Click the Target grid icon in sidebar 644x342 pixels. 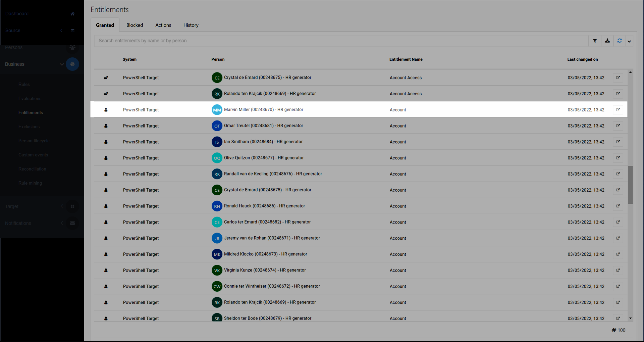pos(72,206)
